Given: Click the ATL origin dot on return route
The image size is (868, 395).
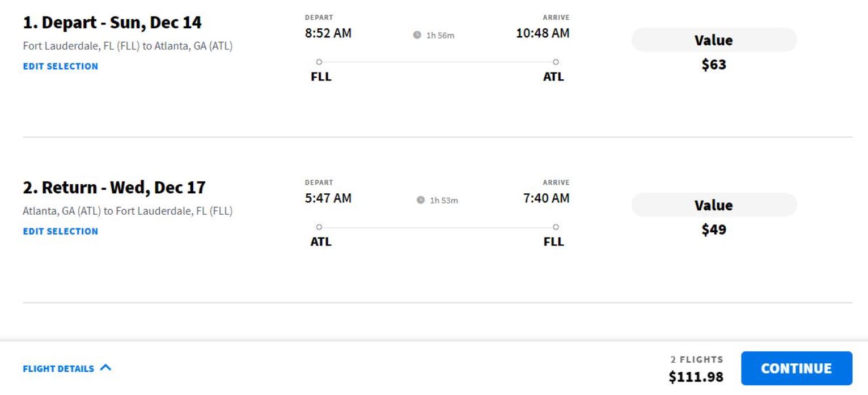Looking at the screenshot, I should [319, 227].
